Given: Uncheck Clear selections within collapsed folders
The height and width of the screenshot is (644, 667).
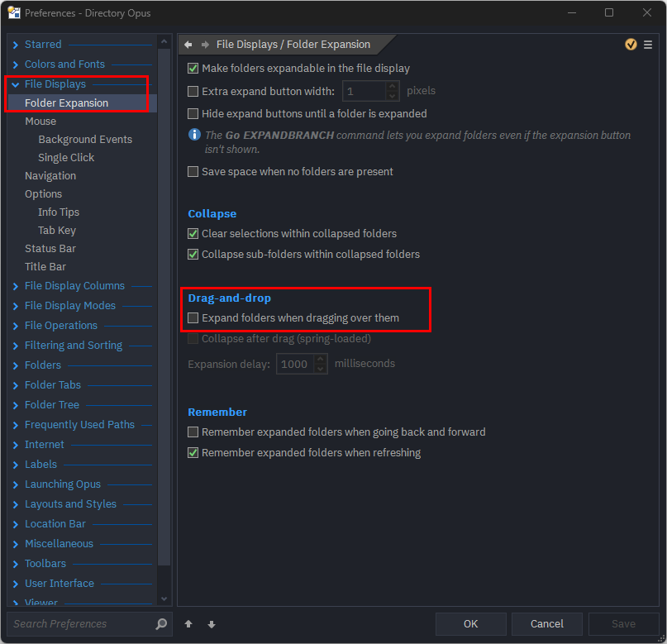Looking at the screenshot, I should pyautogui.click(x=193, y=234).
